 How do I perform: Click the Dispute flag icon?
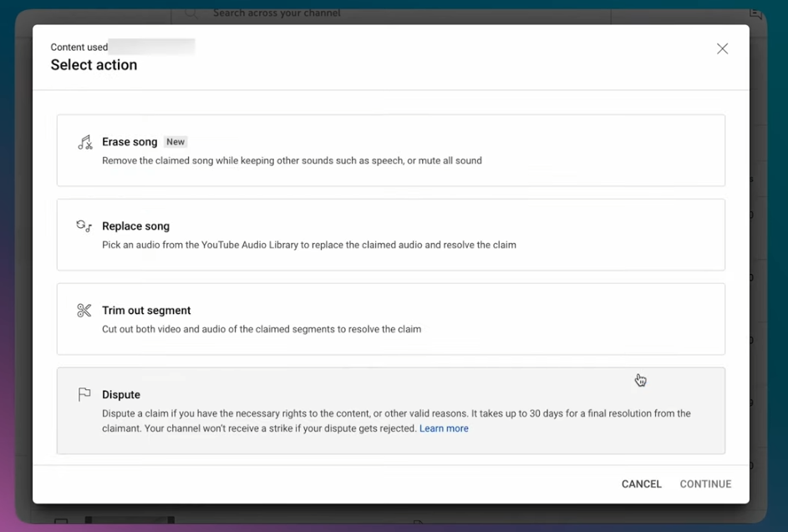coord(84,395)
